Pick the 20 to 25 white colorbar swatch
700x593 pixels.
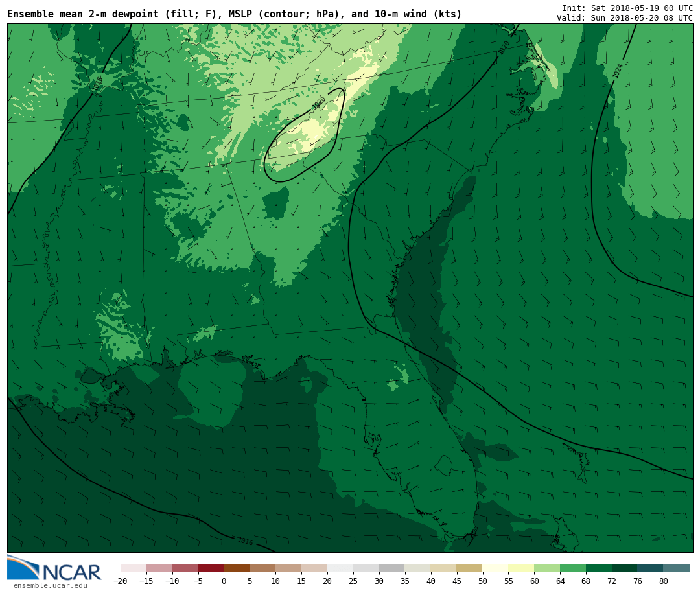341,568
